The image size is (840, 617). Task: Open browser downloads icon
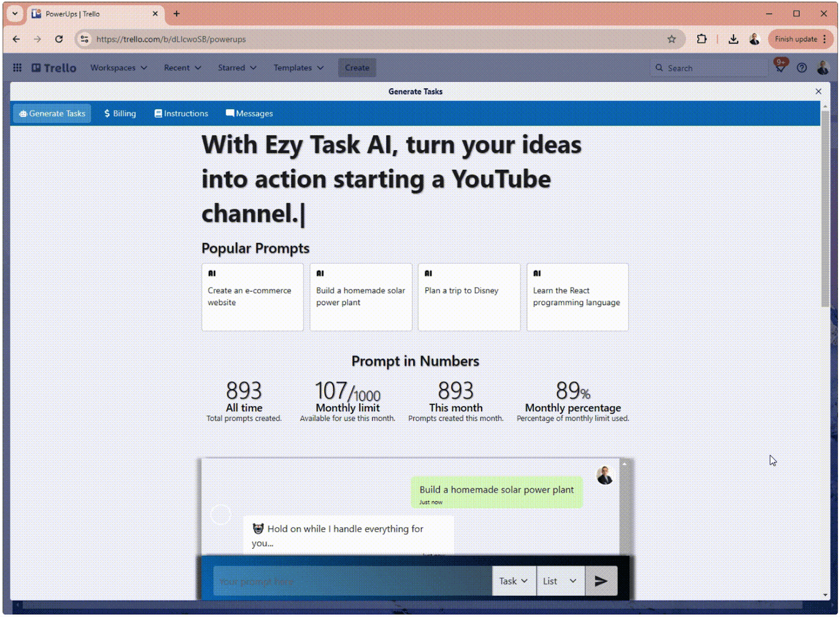click(x=733, y=39)
